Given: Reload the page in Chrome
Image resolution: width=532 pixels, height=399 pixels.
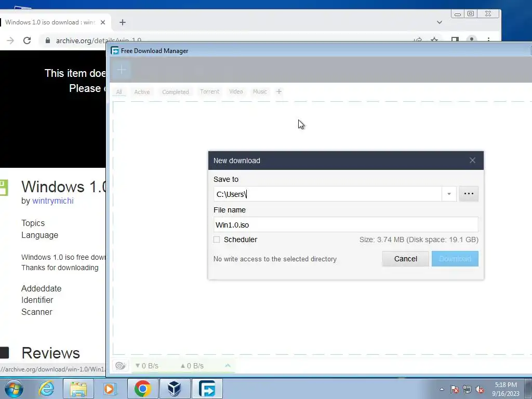Looking at the screenshot, I should 27,41.
